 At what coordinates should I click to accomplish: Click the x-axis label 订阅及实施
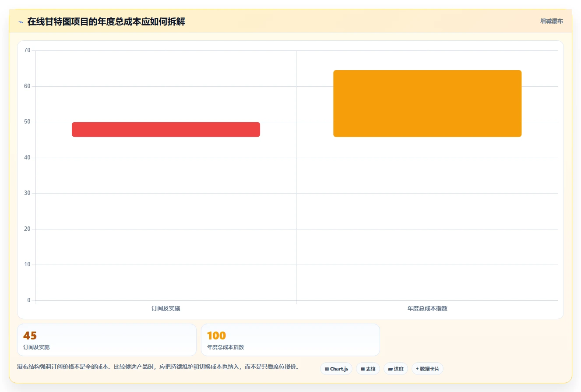(166, 308)
